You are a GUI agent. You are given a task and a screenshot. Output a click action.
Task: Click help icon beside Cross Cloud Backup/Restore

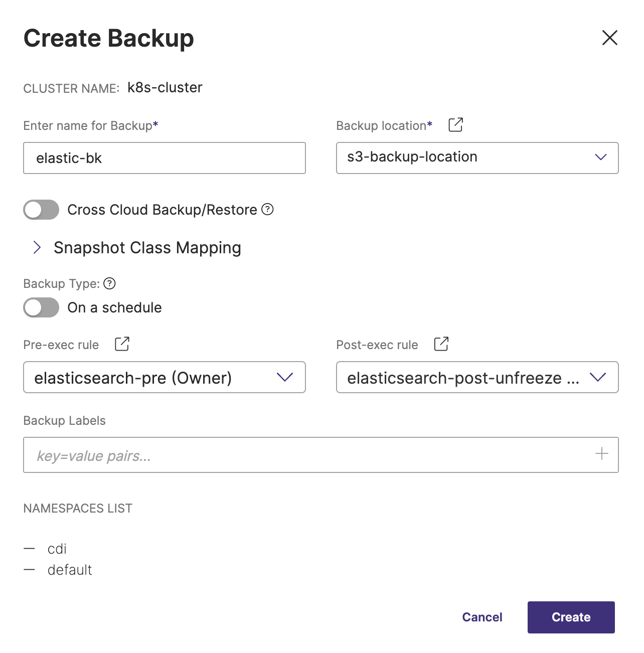268,210
